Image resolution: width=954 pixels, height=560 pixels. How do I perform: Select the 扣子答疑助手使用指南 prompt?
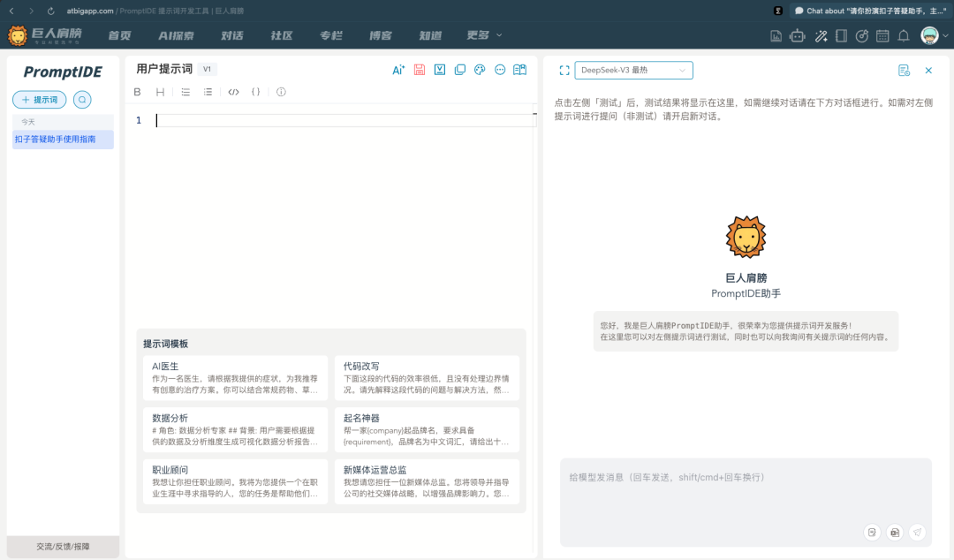63,140
